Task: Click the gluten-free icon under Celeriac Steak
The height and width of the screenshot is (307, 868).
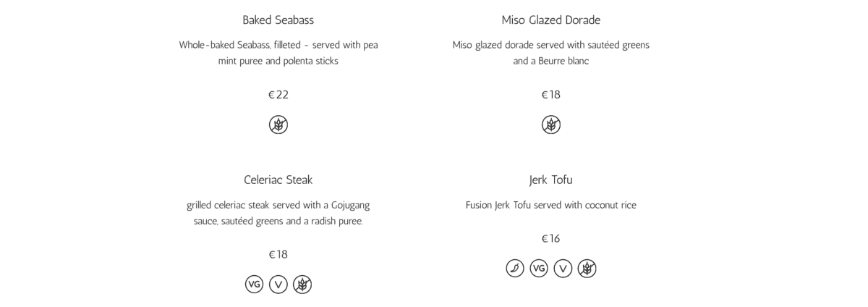Action: [x=302, y=285]
